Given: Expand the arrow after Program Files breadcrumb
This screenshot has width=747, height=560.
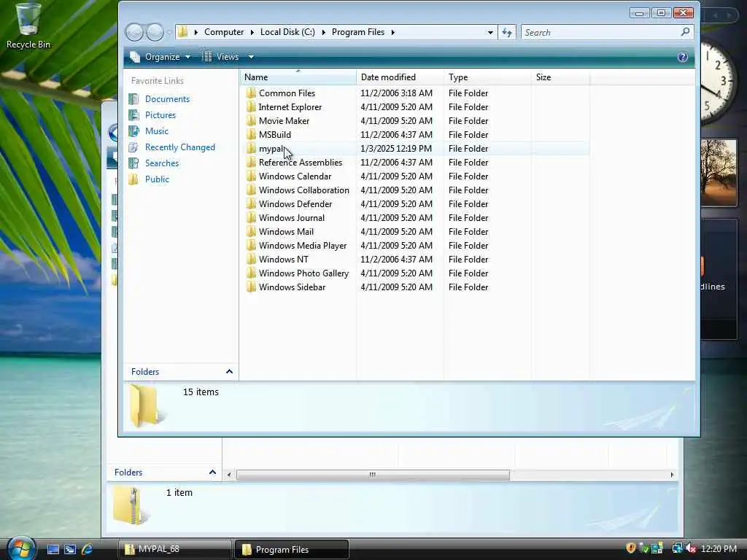Looking at the screenshot, I should tap(393, 32).
